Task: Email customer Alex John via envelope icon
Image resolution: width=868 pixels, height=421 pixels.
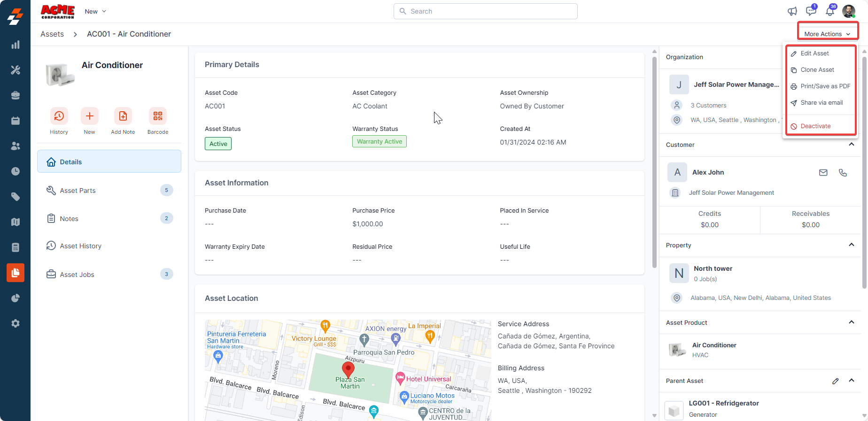Action: (x=823, y=173)
